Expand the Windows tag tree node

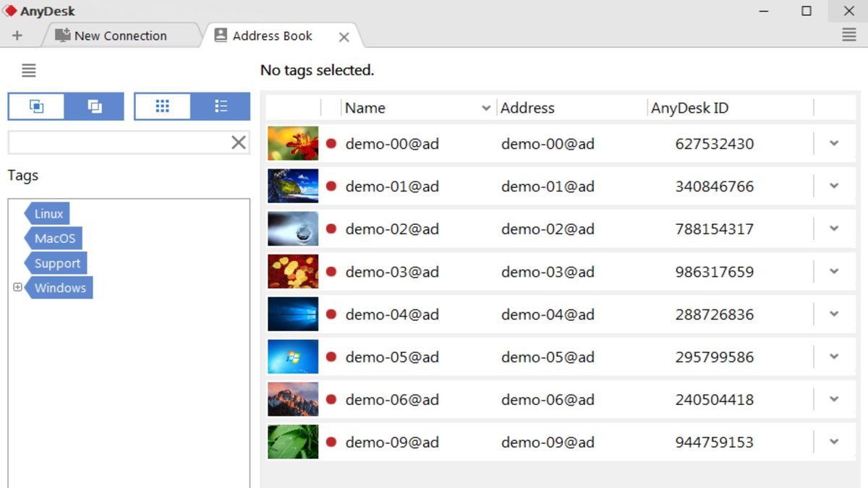tap(17, 288)
